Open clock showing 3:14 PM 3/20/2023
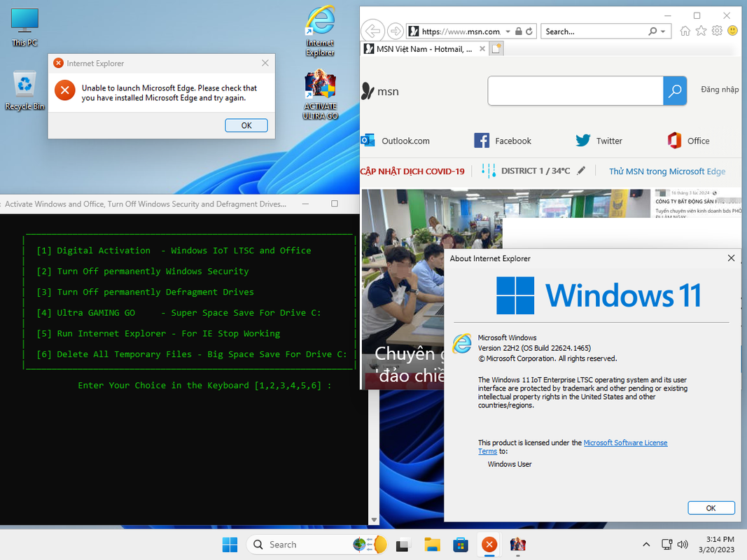This screenshot has height=560, width=747. click(x=716, y=545)
